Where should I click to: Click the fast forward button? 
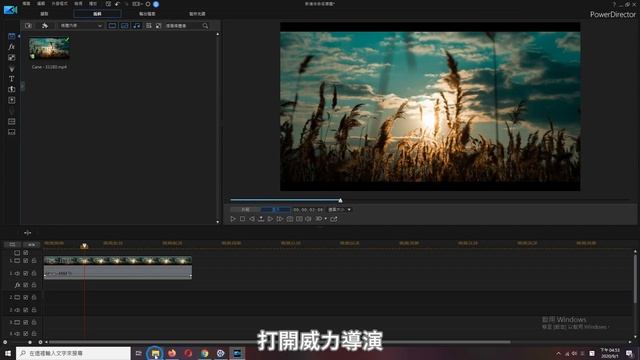click(x=280, y=219)
